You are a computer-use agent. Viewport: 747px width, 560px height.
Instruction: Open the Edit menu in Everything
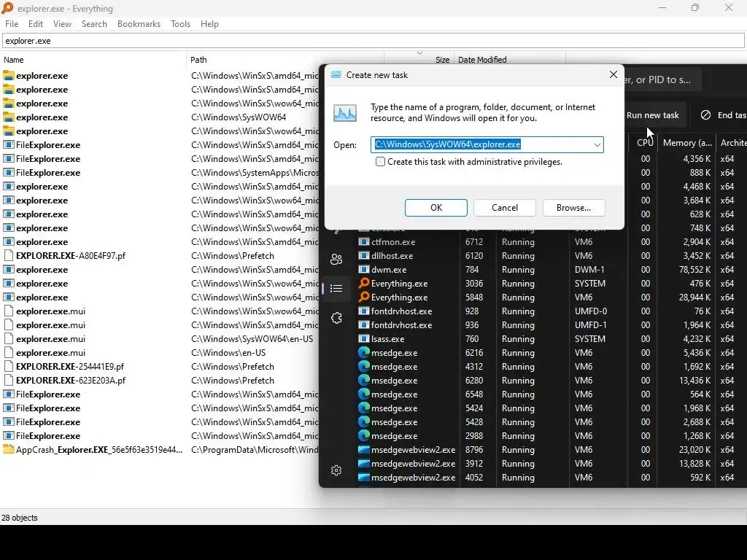(x=36, y=24)
